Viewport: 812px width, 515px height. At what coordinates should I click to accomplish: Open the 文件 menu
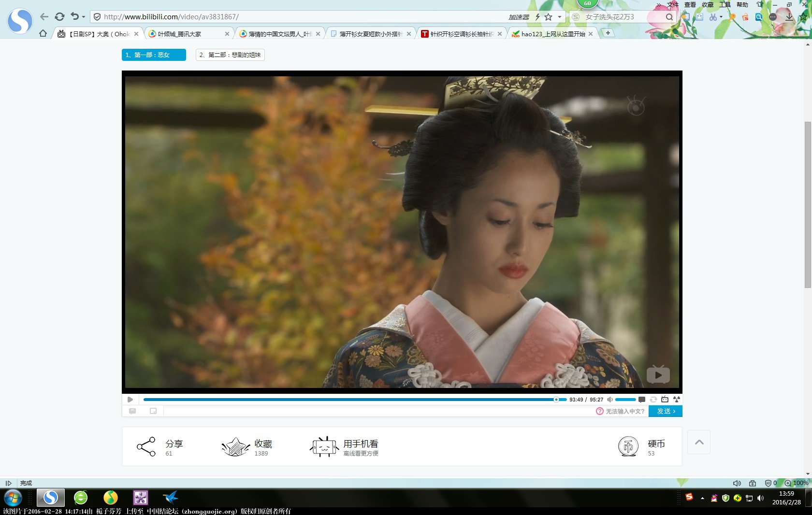pyautogui.click(x=673, y=4)
